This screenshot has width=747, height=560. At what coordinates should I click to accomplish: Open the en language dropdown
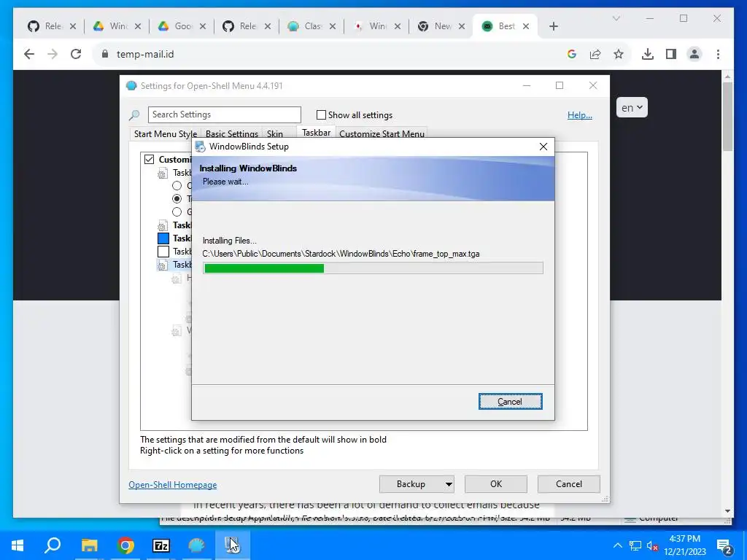point(632,108)
